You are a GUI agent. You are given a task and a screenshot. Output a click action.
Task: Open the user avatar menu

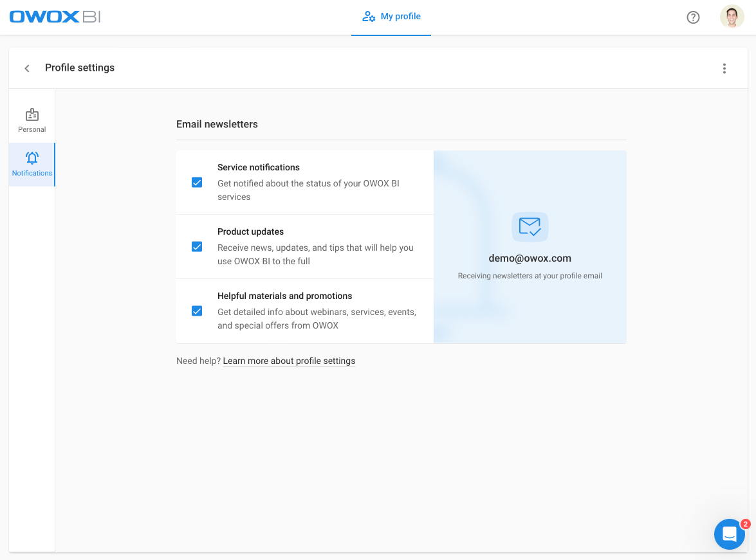[732, 17]
